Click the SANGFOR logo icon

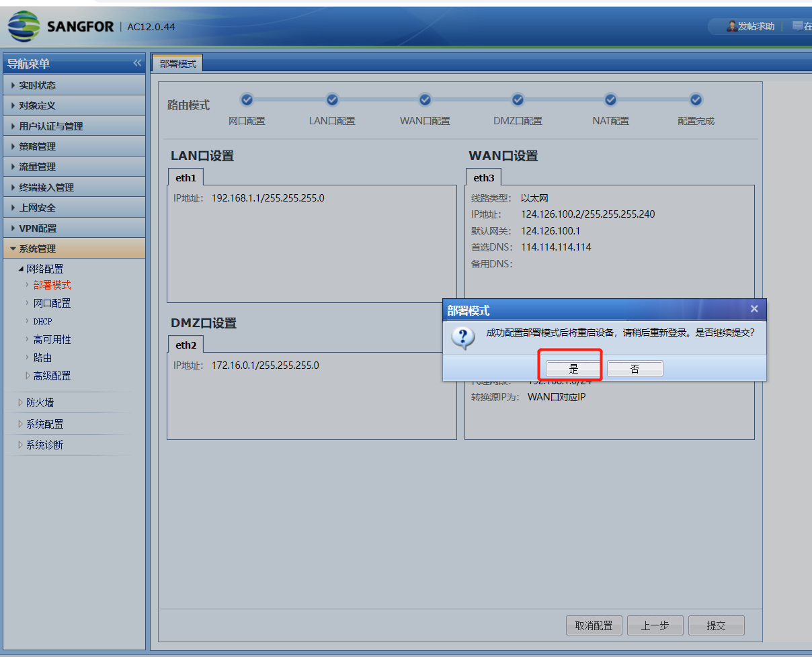click(x=24, y=26)
